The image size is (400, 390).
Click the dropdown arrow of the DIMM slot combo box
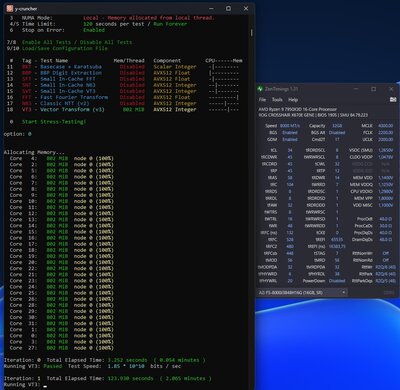pyautogui.click(x=343, y=293)
